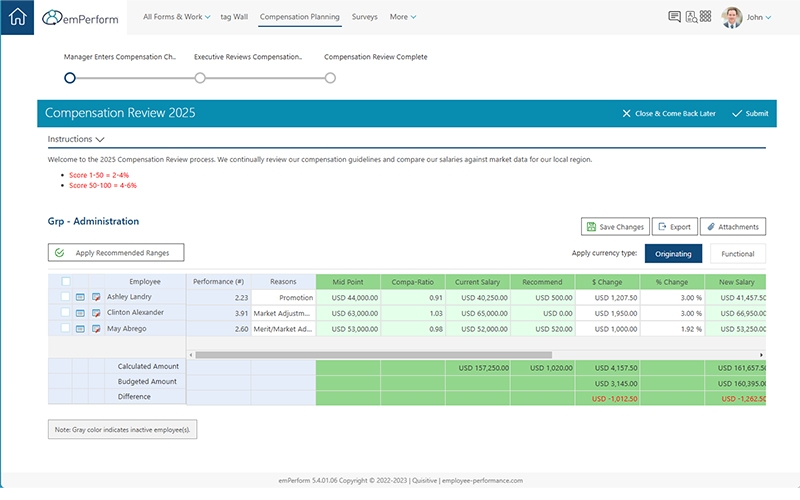800x500 pixels.
Task: Click Apply Recommended Ranges button
Action: point(116,253)
